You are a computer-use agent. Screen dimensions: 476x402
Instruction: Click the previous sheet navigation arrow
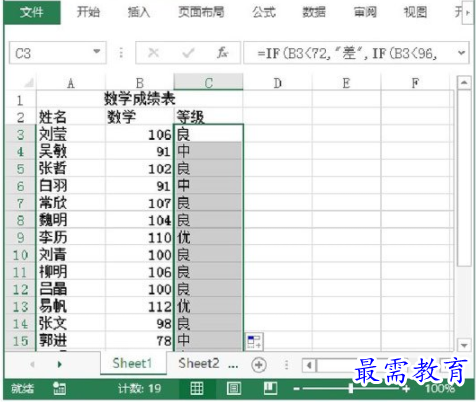(x=32, y=364)
